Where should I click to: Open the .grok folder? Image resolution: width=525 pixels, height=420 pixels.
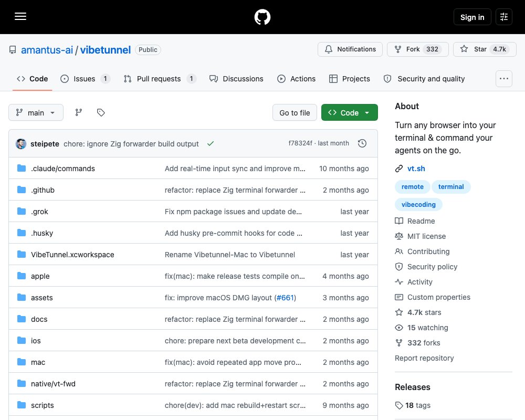[x=39, y=212]
